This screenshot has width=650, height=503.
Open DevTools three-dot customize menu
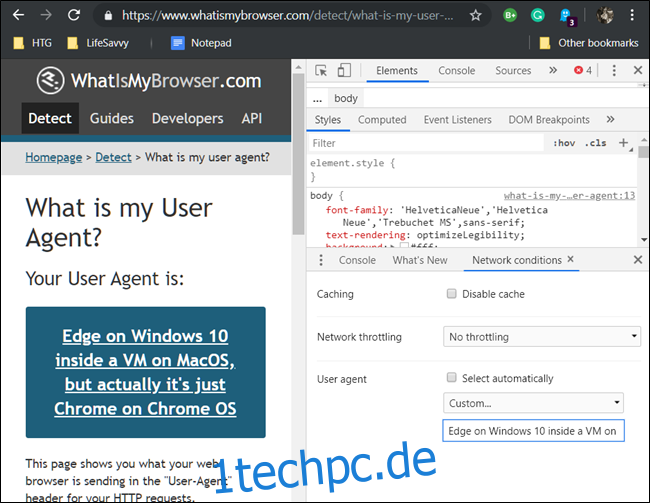click(613, 71)
